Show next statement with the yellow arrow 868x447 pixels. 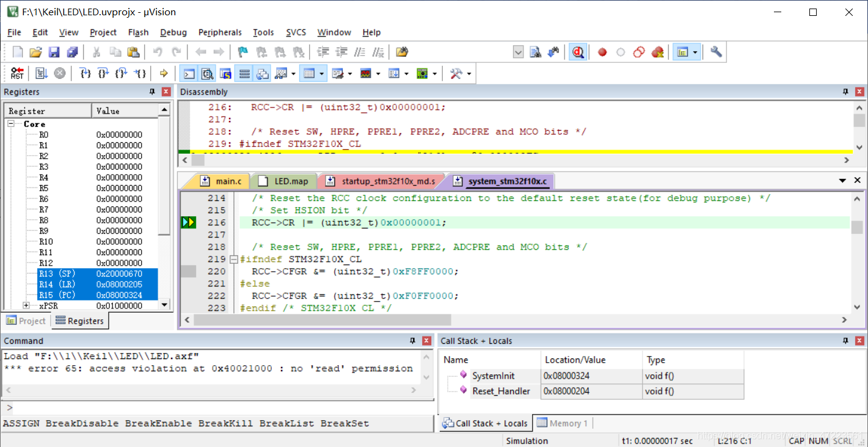click(164, 74)
